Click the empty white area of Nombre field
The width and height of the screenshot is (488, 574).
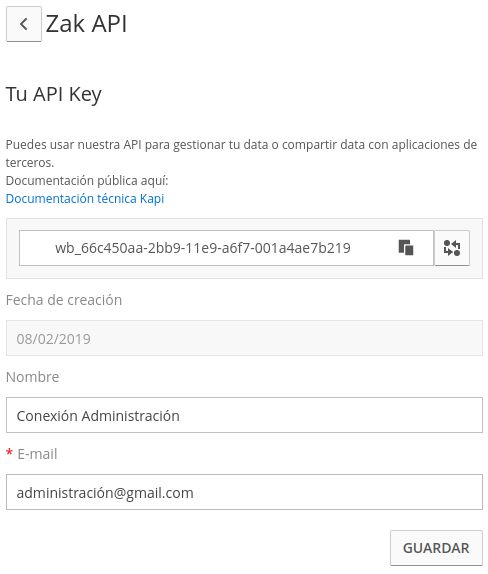coord(329,415)
